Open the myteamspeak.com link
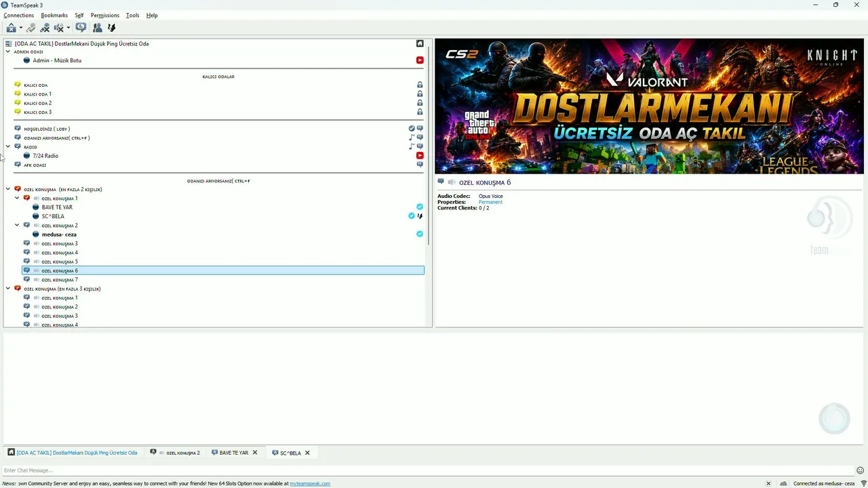868x488 pixels. (310, 484)
